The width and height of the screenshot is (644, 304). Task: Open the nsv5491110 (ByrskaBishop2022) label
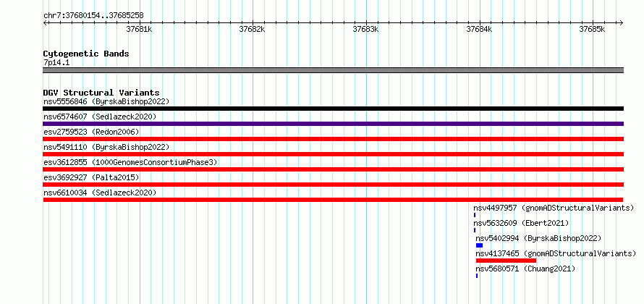[106, 147]
